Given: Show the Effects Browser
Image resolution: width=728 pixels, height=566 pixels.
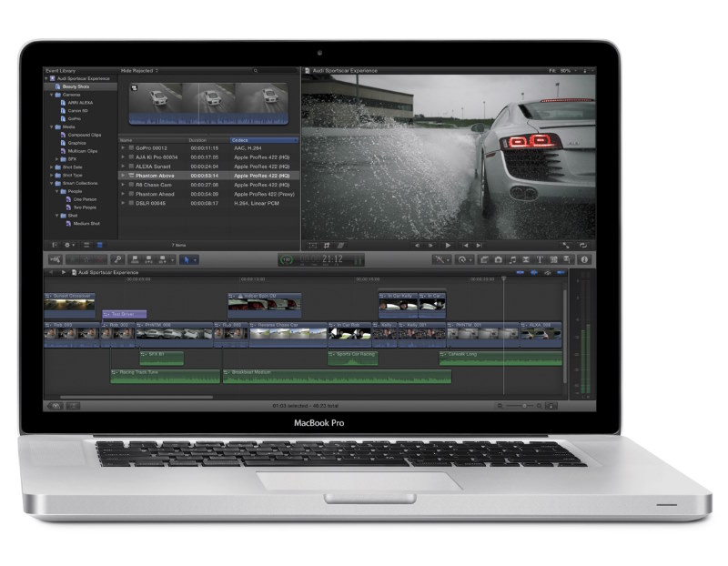Looking at the screenshot, I should click(484, 259).
